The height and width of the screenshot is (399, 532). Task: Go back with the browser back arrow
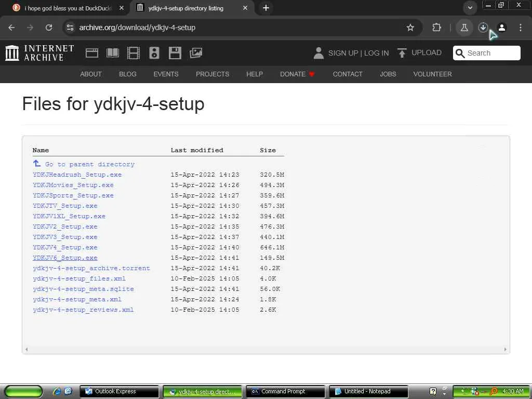[x=11, y=28]
